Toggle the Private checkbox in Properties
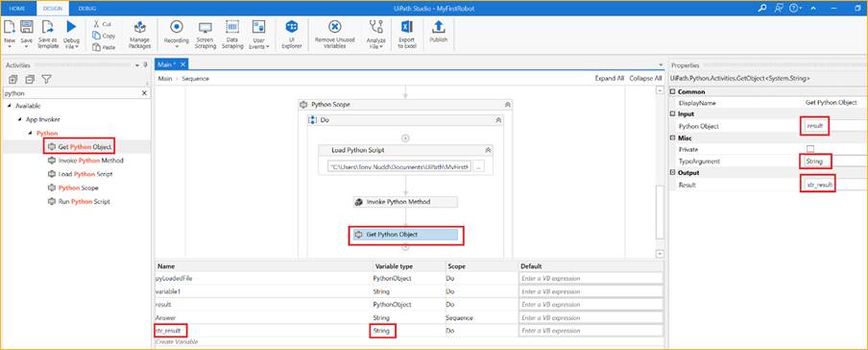This screenshot has height=350, width=868. (x=810, y=149)
